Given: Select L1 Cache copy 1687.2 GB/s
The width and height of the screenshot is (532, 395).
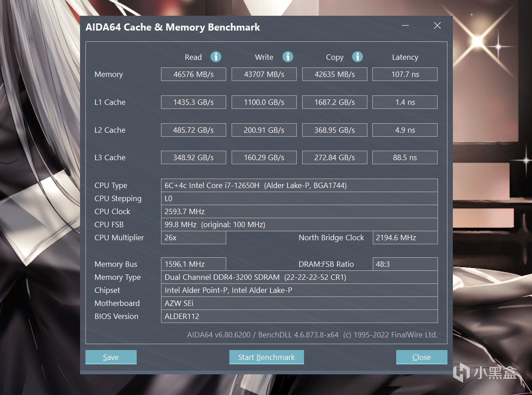Looking at the screenshot, I should pos(335,102).
